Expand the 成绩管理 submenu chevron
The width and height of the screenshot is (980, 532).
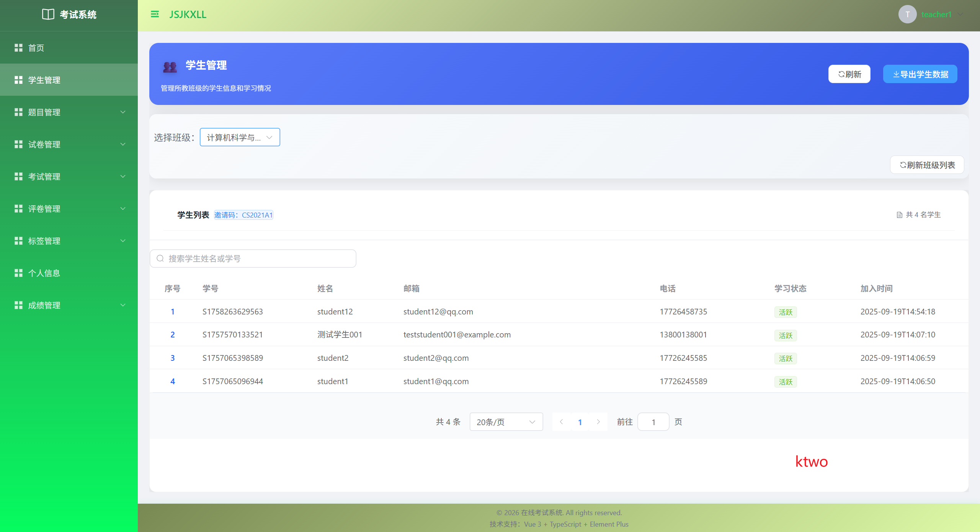[123, 305]
